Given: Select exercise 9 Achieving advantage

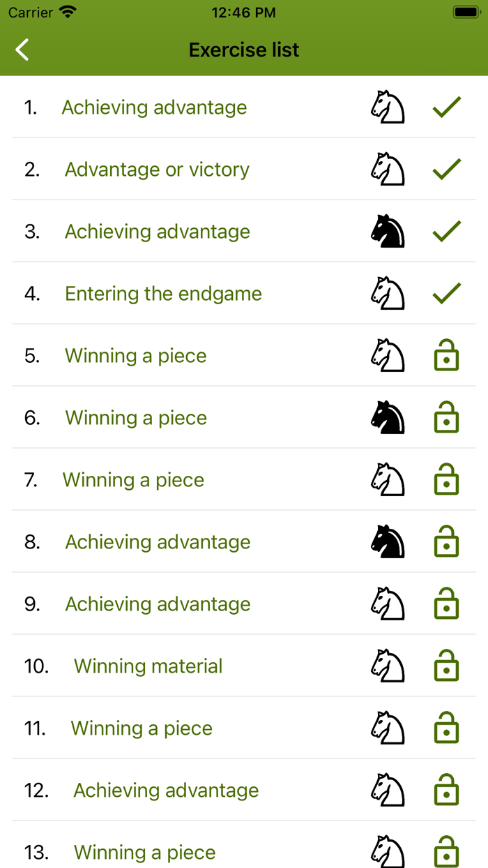Looking at the screenshot, I should coord(158,604).
